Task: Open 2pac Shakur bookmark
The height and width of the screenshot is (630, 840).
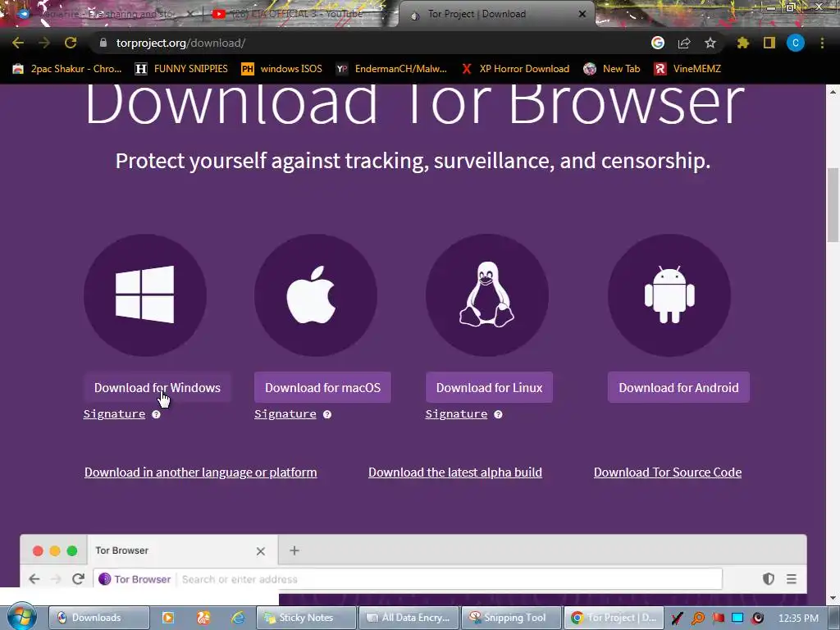Action: pyautogui.click(x=67, y=69)
